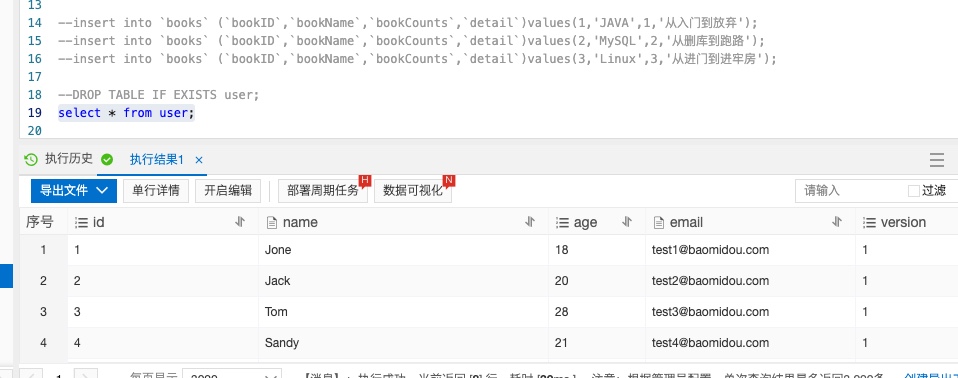This screenshot has height=378, width=958.
Task: Click the age column type icon
Action: (x=562, y=223)
